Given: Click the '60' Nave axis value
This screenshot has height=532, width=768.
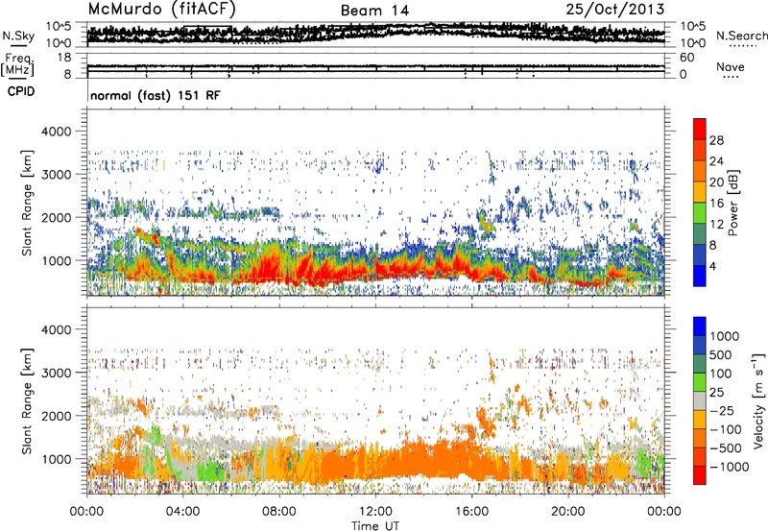Looking at the screenshot, I should tap(686, 58).
